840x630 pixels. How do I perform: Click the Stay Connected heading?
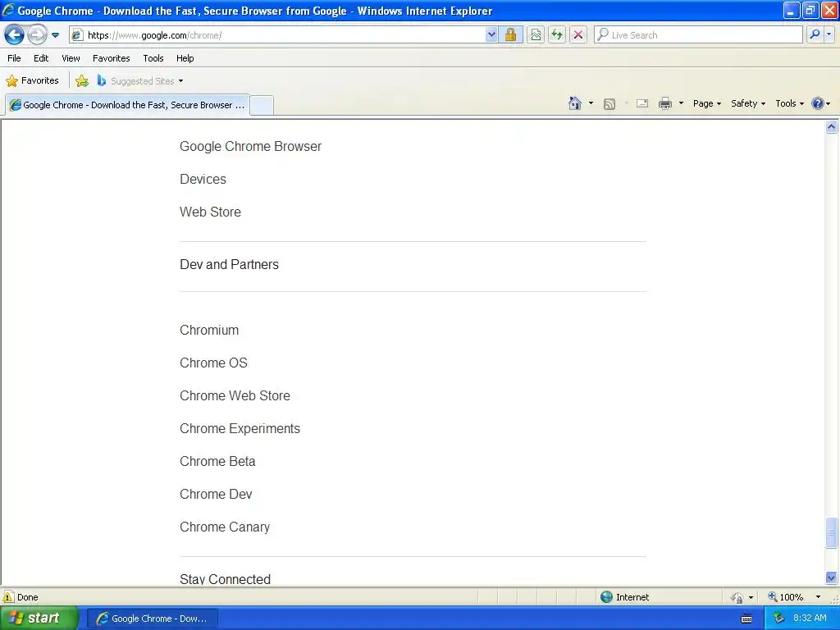(226, 579)
